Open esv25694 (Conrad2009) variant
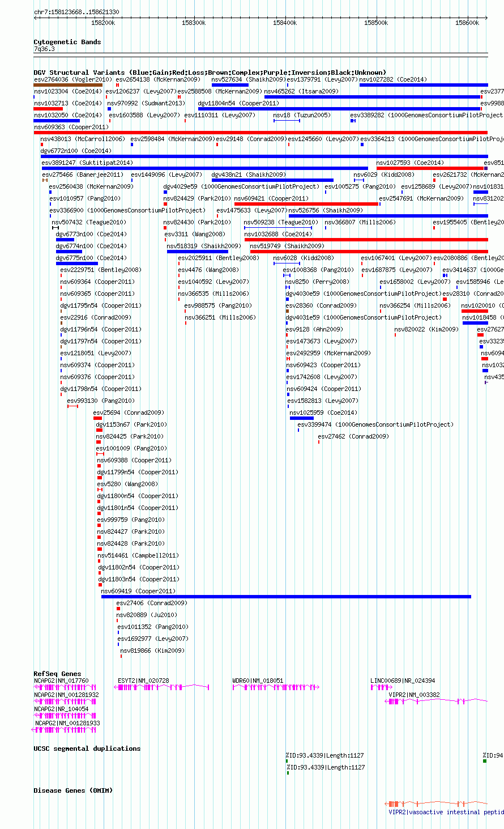Screen dimensions: 504x829 pyautogui.click(x=129, y=413)
